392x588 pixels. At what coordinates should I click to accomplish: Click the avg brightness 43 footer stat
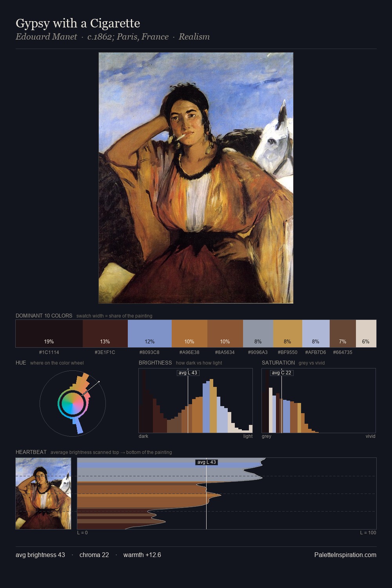tap(40, 555)
